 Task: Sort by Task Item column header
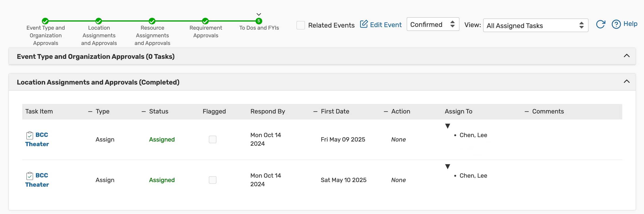tap(39, 111)
